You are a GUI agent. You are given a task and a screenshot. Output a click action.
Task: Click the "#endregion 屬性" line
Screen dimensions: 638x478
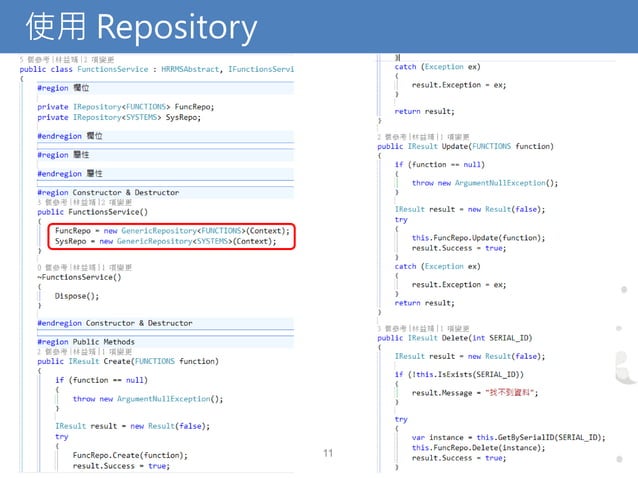coord(70,173)
